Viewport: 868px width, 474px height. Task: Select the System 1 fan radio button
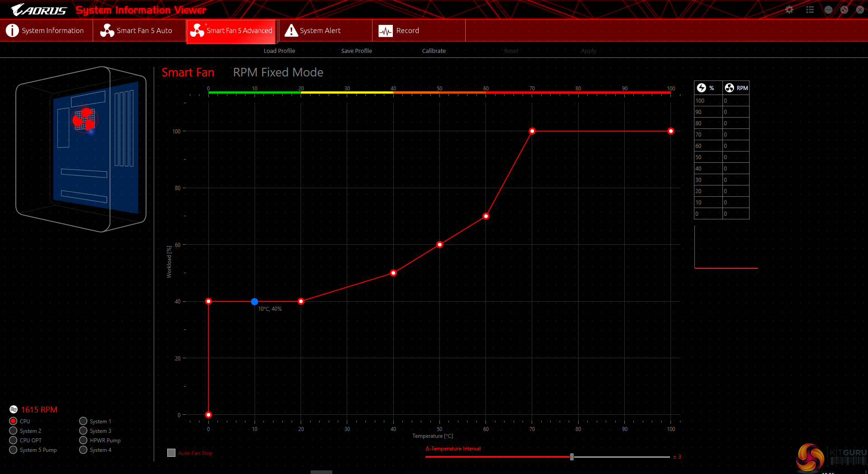pyautogui.click(x=83, y=421)
